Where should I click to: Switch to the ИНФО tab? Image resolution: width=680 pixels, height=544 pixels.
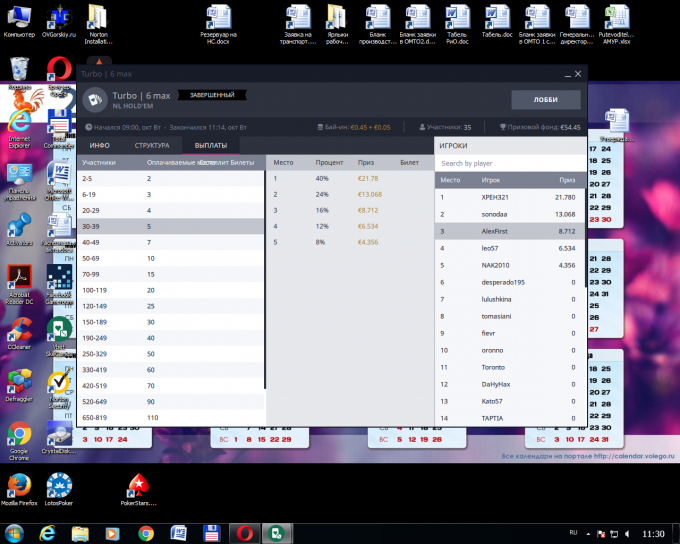click(x=100, y=145)
